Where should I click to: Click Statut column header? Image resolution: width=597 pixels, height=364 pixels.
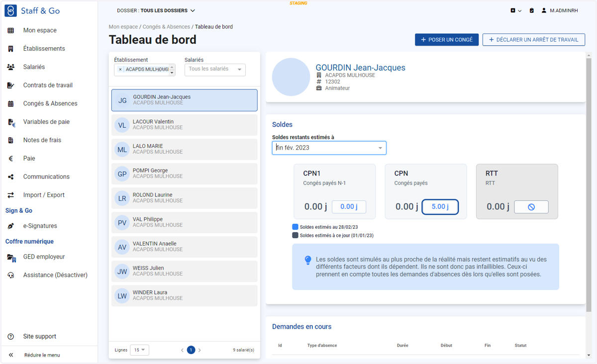(520, 346)
